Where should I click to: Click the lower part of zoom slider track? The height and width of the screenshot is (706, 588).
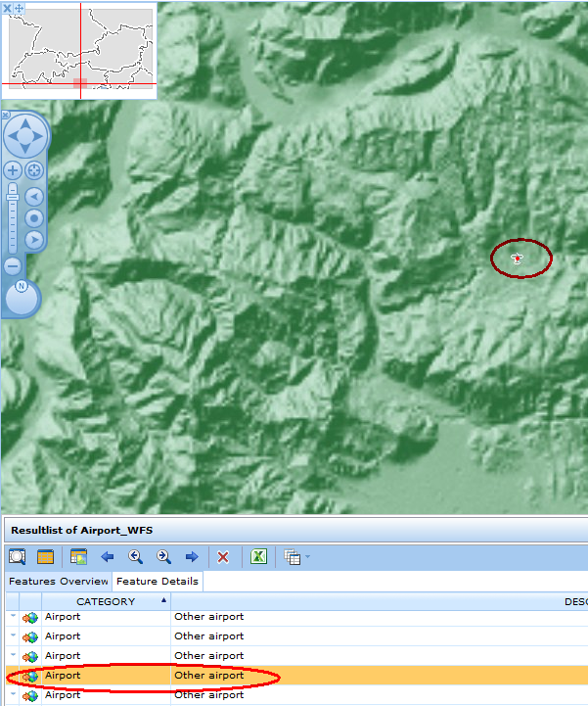13,236
